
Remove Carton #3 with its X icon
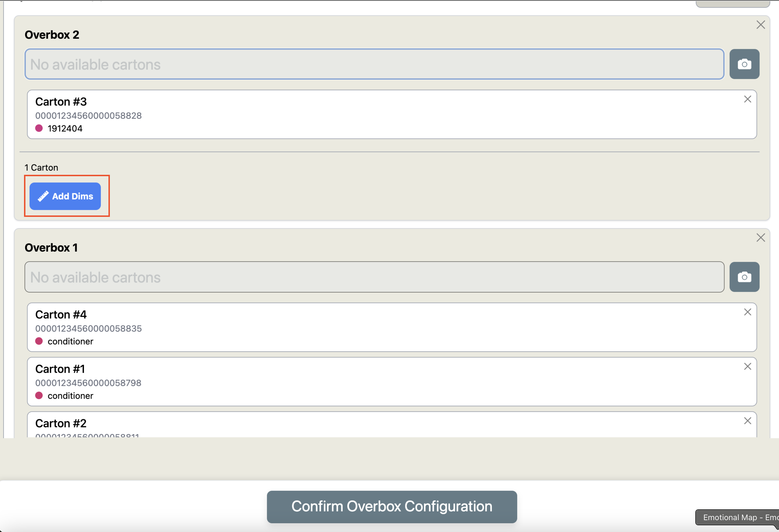coord(747,99)
